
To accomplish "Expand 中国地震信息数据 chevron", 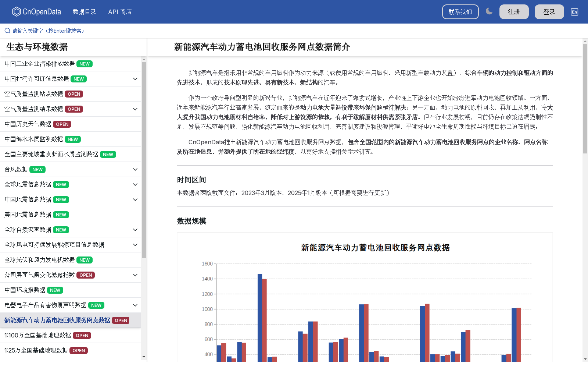I will (135, 199).
